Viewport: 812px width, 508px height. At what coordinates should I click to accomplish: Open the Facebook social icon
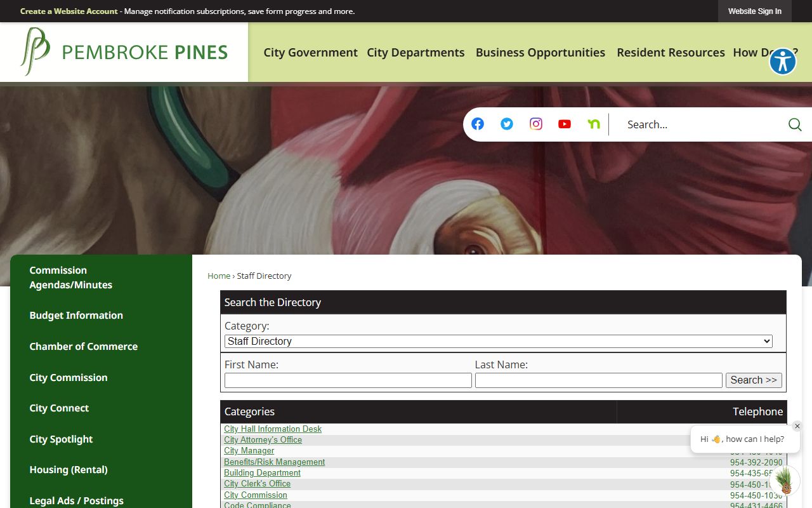[x=478, y=124]
